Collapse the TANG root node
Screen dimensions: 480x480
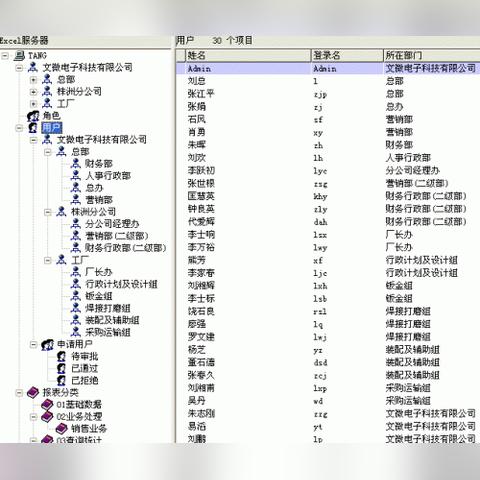coord(5,56)
